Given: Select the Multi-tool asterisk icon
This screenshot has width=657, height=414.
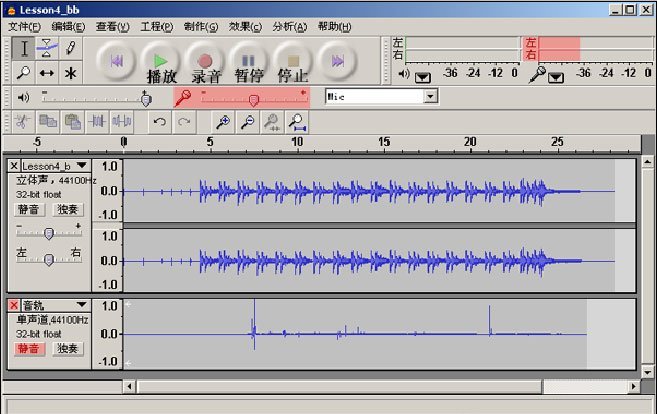Looking at the screenshot, I should click(x=70, y=73).
